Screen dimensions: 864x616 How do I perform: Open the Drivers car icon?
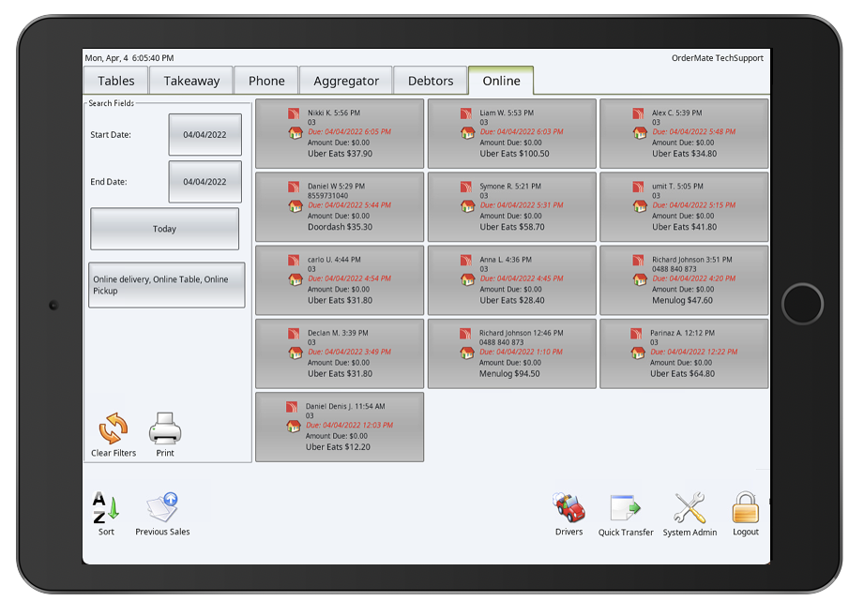tap(568, 509)
